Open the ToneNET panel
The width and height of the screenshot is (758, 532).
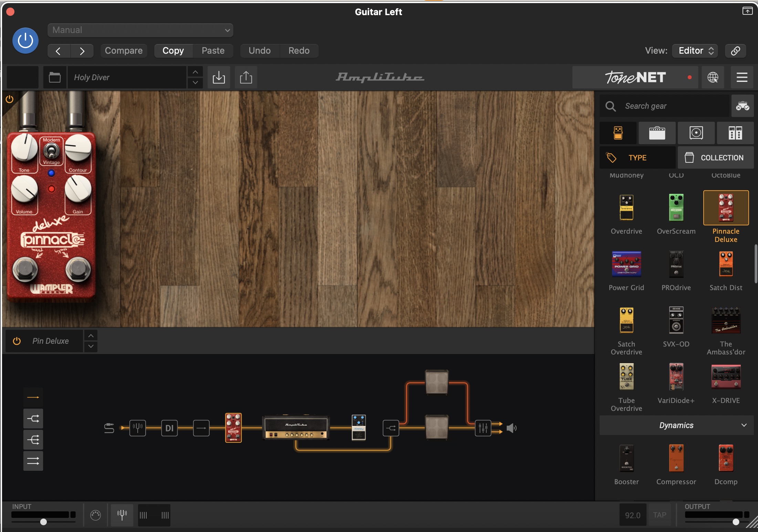point(635,77)
